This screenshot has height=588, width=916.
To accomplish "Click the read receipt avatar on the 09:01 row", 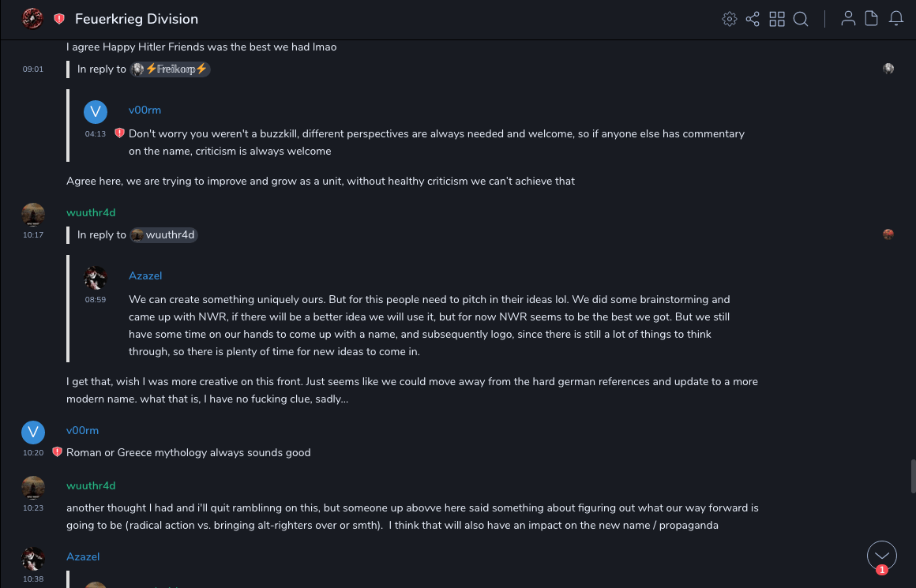I will click(x=888, y=69).
